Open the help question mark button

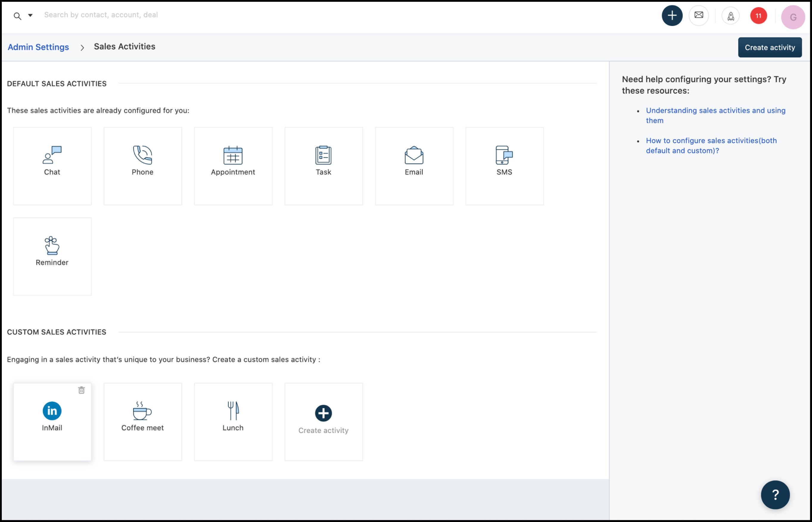pos(775,495)
